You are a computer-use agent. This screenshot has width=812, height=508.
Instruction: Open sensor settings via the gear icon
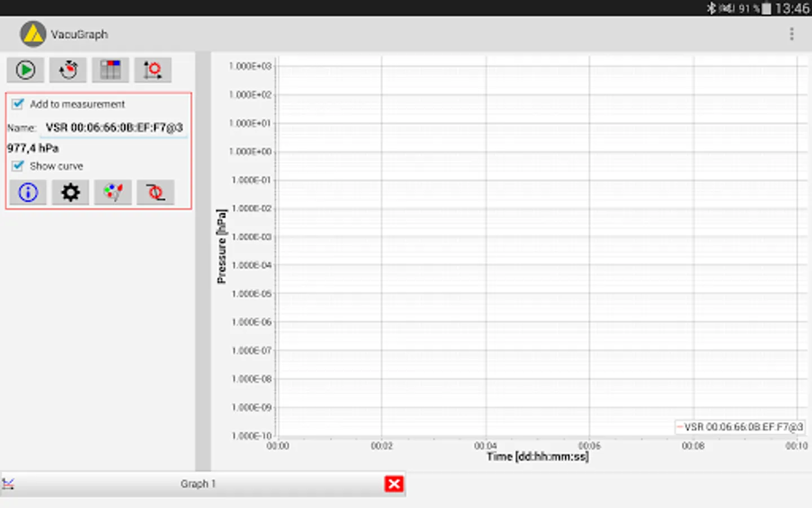tap(70, 192)
